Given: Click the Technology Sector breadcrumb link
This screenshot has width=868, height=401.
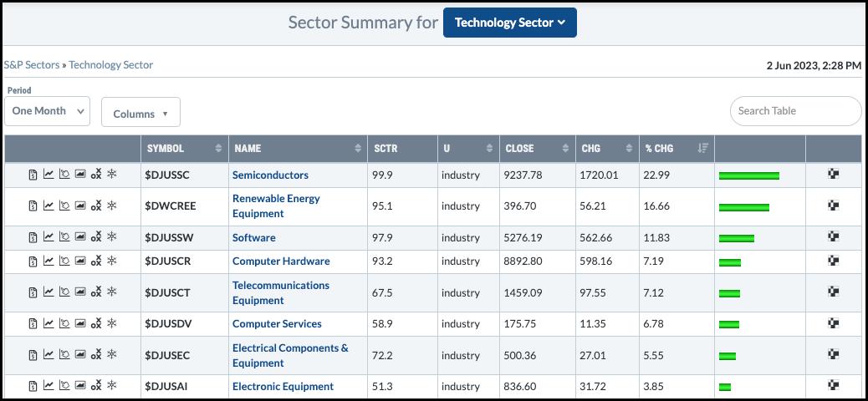Looking at the screenshot, I should coord(111,64).
